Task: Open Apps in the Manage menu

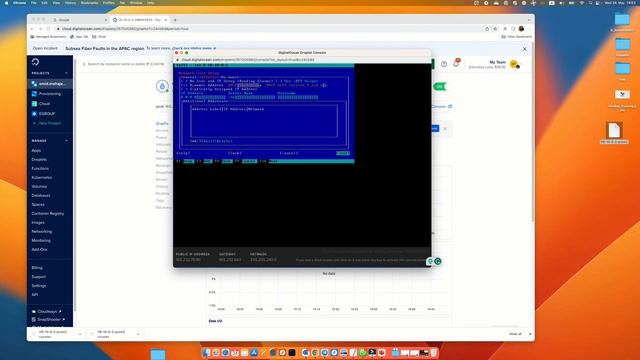Action: click(36, 151)
